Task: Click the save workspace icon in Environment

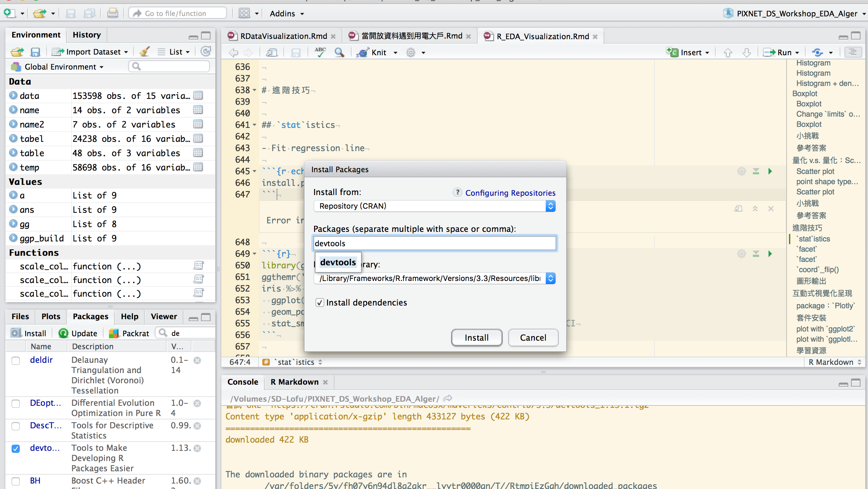Action: (35, 52)
